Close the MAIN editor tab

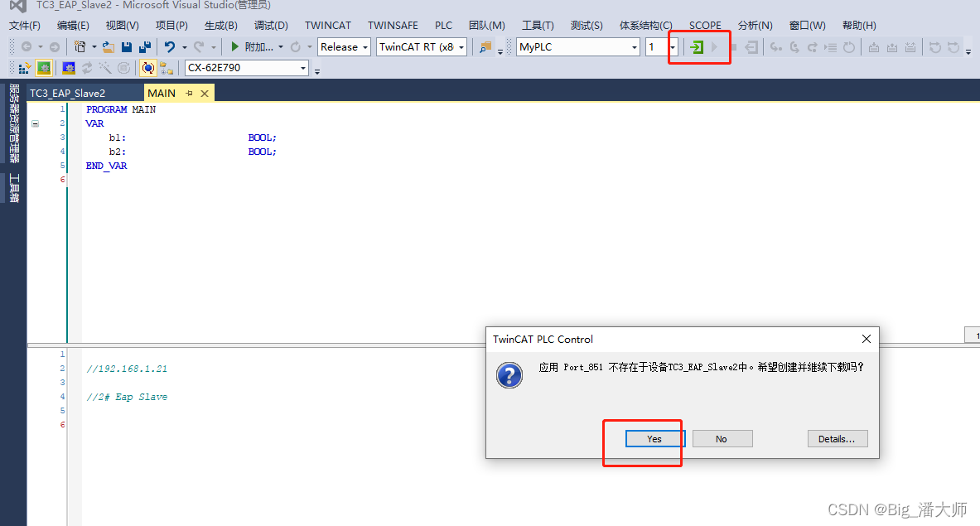tap(205, 93)
